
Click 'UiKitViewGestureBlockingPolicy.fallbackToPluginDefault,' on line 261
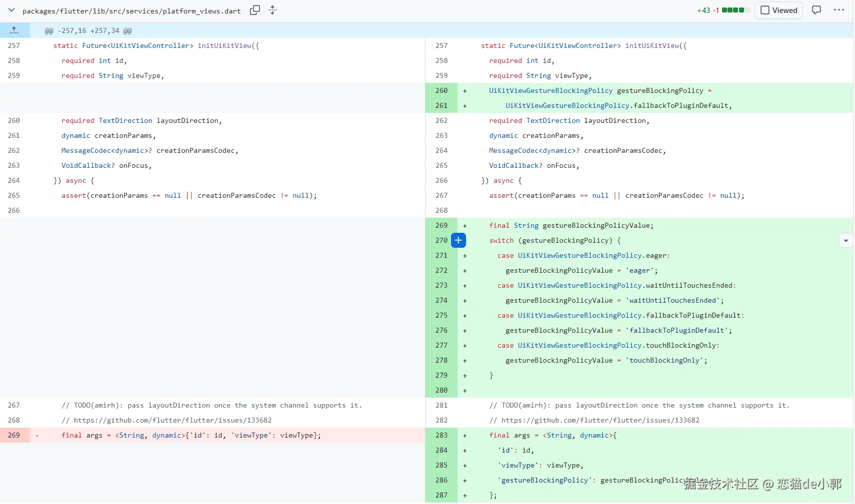tap(618, 105)
